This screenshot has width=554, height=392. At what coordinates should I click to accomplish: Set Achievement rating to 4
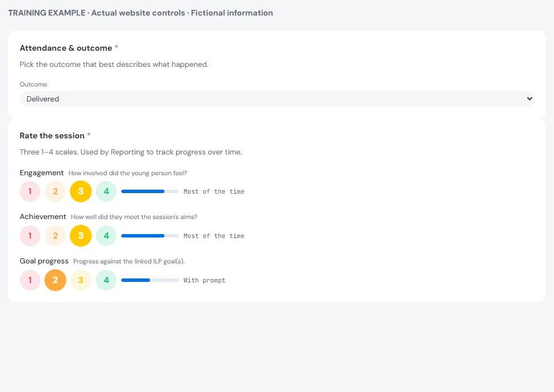(106, 236)
